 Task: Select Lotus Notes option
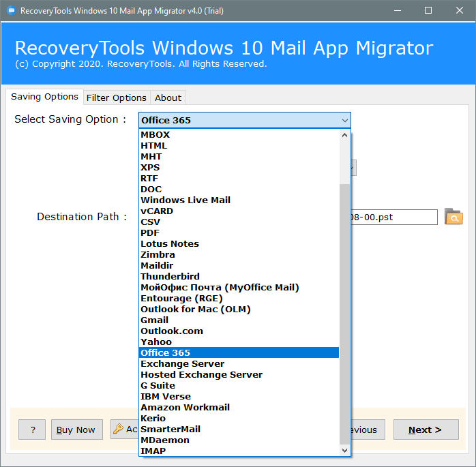(239, 243)
